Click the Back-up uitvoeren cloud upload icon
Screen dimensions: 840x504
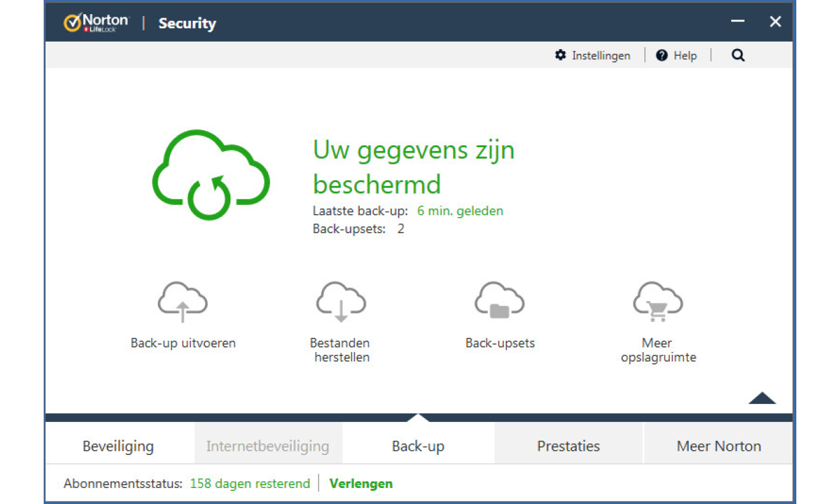click(x=183, y=302)
